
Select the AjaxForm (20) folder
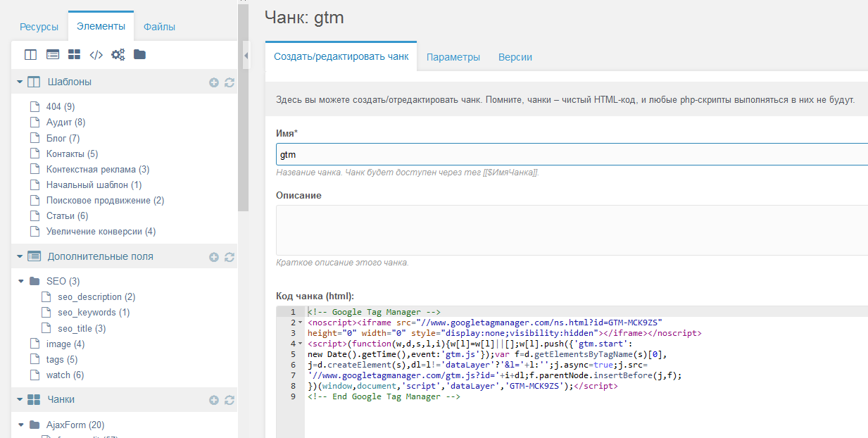(75, 425)
